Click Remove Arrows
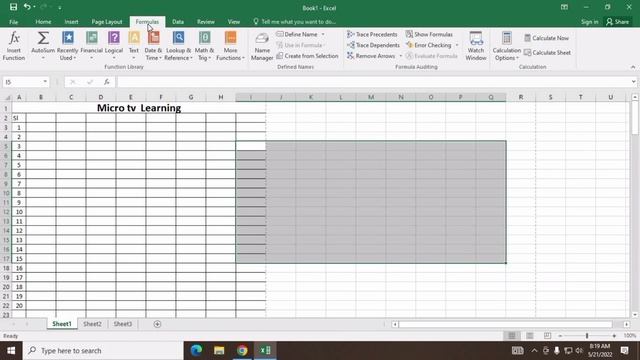This screenshot has width=640, height=360. (371, 56)
